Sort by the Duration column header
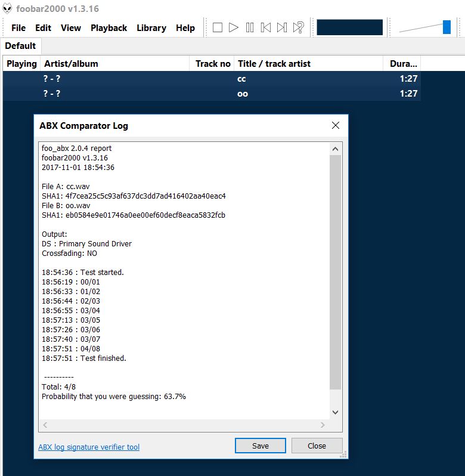Screen dimensions: 465x476 (x=402, y=64)
